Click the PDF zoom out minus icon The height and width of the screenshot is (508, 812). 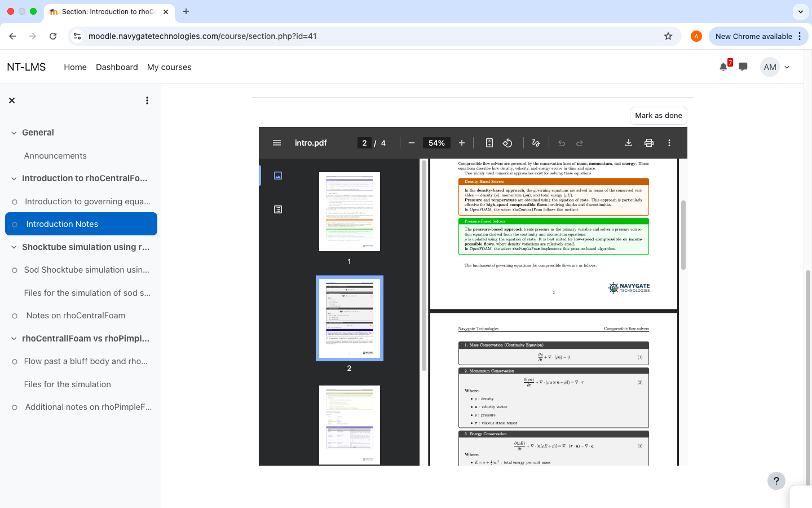(412, 143)
